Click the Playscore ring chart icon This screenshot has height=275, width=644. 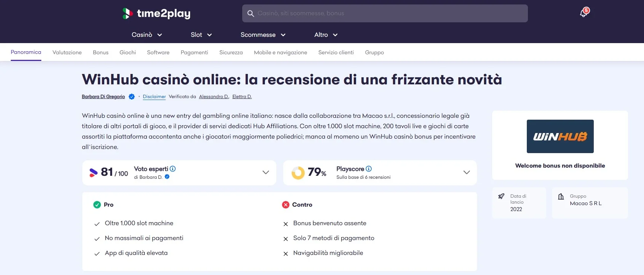pyautogui.click(x=298, y=173)
